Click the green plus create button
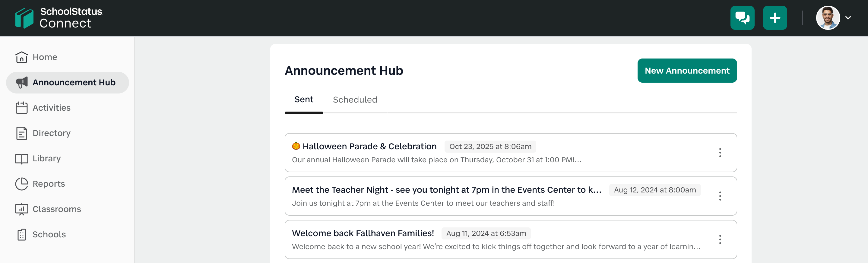Screen dimensions: 868x263 click(775, 18)
